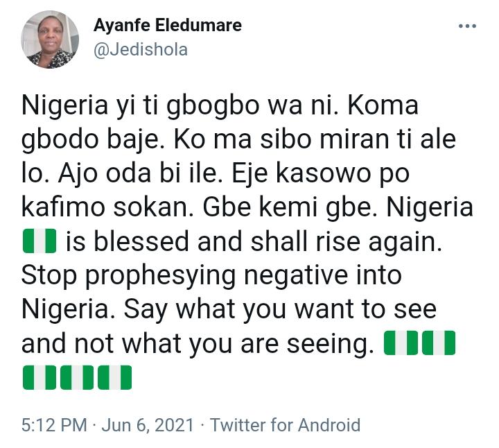Select the middle flag emoji on the last line
This screenshot has width=499, height=448.
point(77,377)
